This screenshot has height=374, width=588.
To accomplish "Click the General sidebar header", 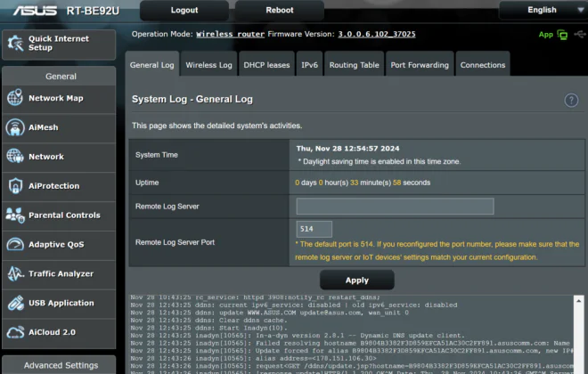I will pyautogui.click(x=61, y=77).
